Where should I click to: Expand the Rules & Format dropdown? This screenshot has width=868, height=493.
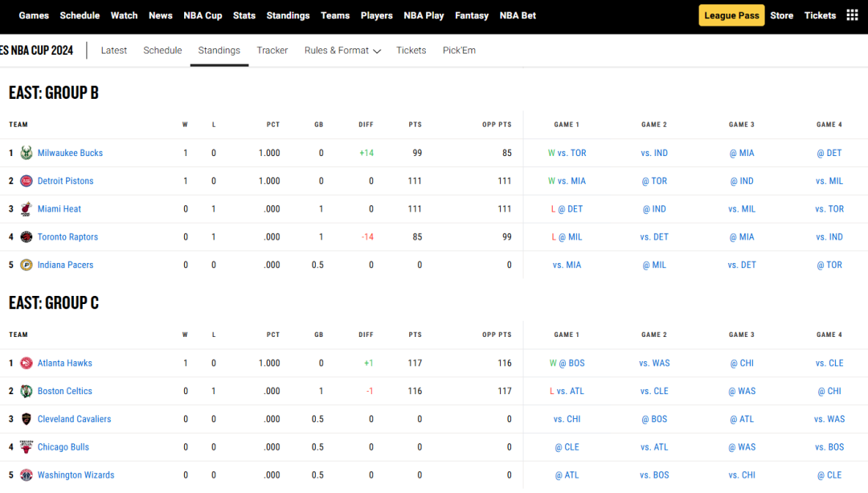pos(342,51)
